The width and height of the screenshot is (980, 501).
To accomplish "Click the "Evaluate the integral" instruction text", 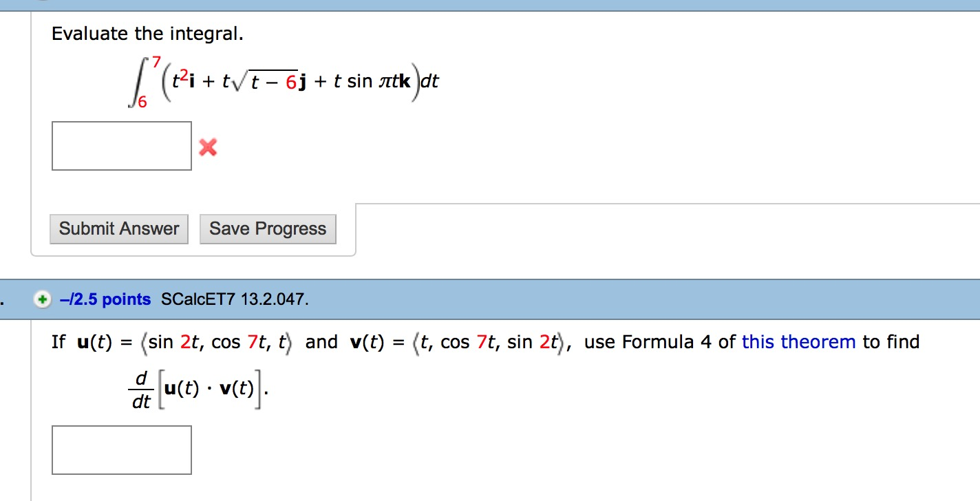I will click(148, 33).
